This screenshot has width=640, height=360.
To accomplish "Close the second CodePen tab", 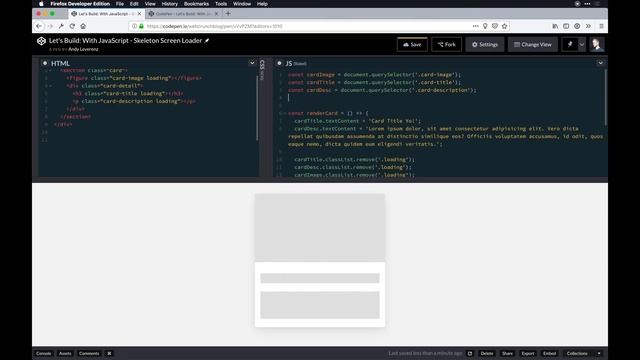I will pyautogui.click(x=216, y=14).
